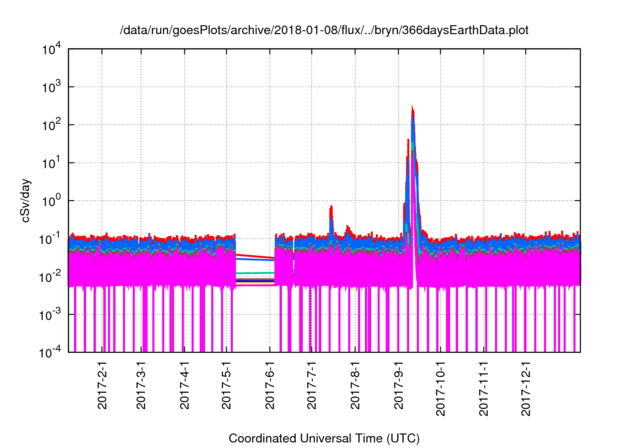Image resolution: width=640 pixels, height=448 pixels.
Task: Click the 2017-7-1 date label
Action: click(312, 385)
